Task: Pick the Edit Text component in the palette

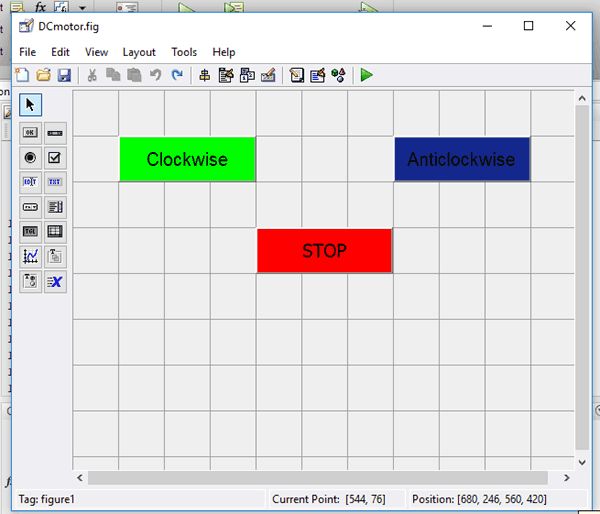Action: click(30, 182)
